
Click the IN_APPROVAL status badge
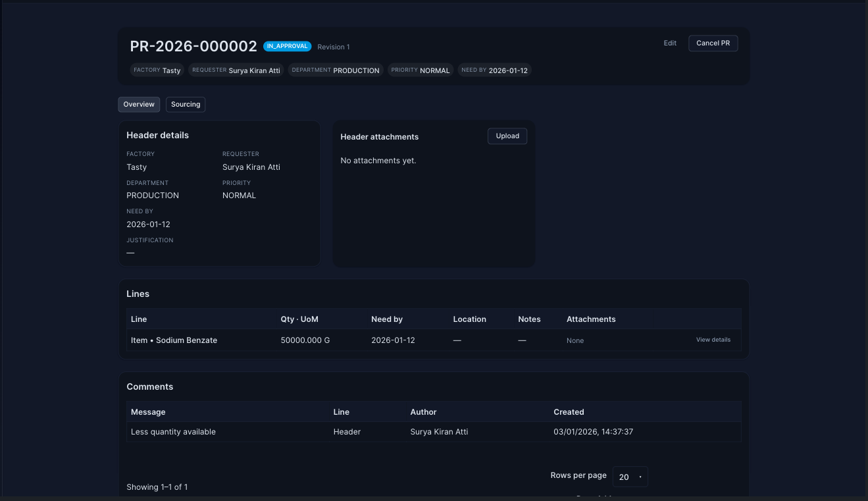pos(287,47)
